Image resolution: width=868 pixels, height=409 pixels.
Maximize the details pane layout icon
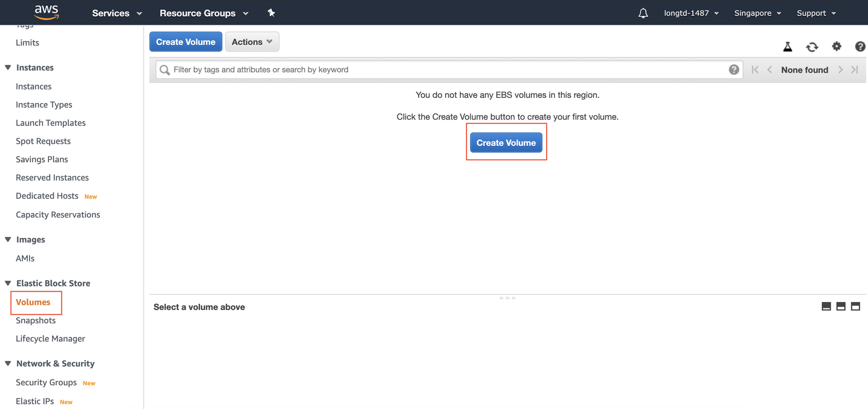tap(855, 306)
